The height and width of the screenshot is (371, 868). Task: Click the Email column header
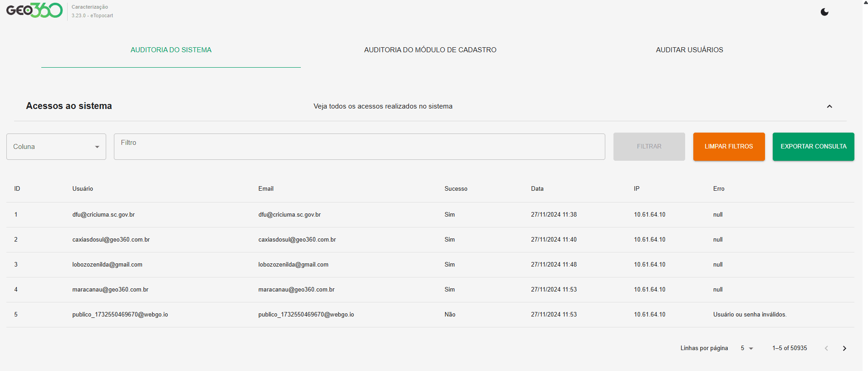point(266,189)
